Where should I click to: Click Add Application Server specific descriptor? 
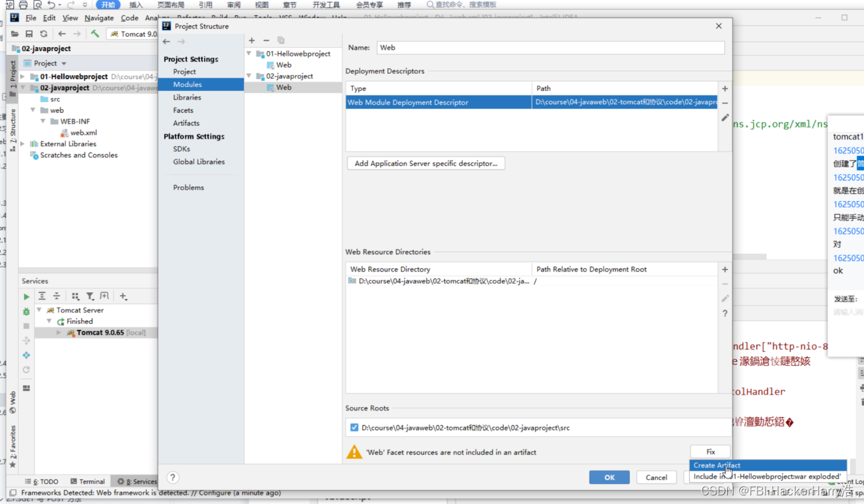pos(426,163)
